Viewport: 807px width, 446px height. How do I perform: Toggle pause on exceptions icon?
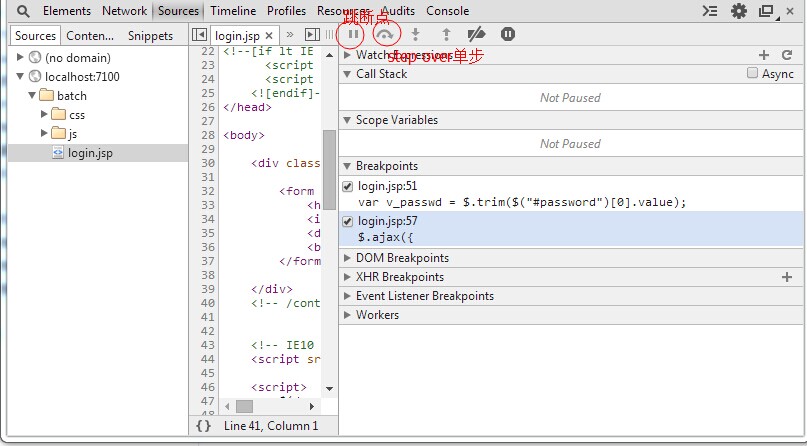[507, 34]
